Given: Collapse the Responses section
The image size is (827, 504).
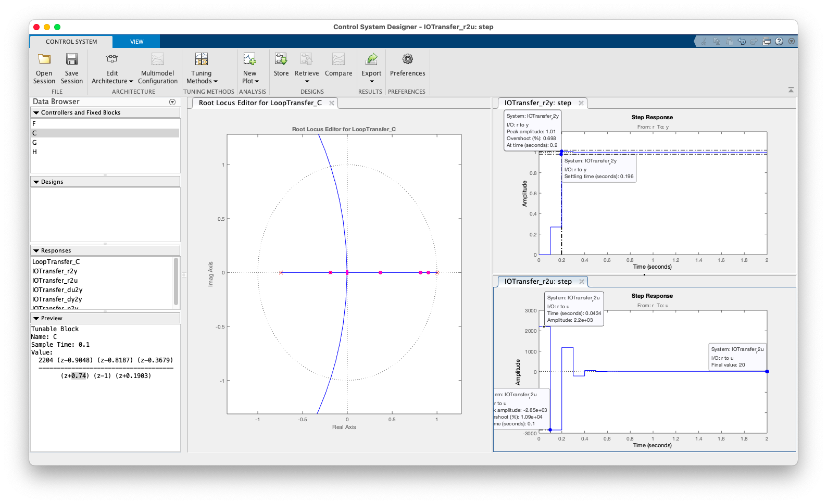Looking at the screenshot, I should pos(36,251).
